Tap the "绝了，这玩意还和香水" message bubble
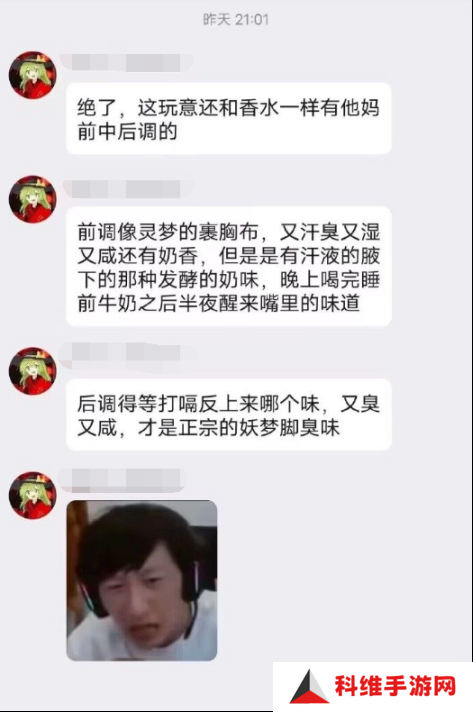This screenshot has width=473, height=712. click(229, 119)
